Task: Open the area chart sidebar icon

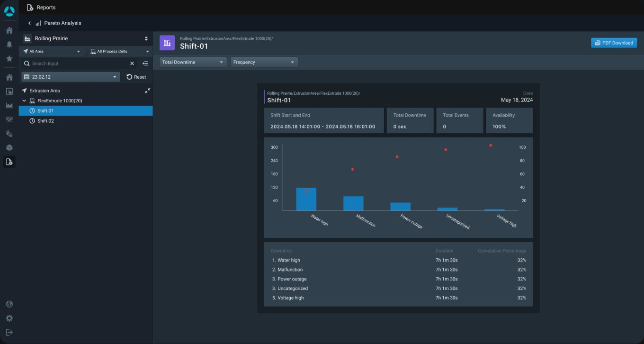Action: 9,105
